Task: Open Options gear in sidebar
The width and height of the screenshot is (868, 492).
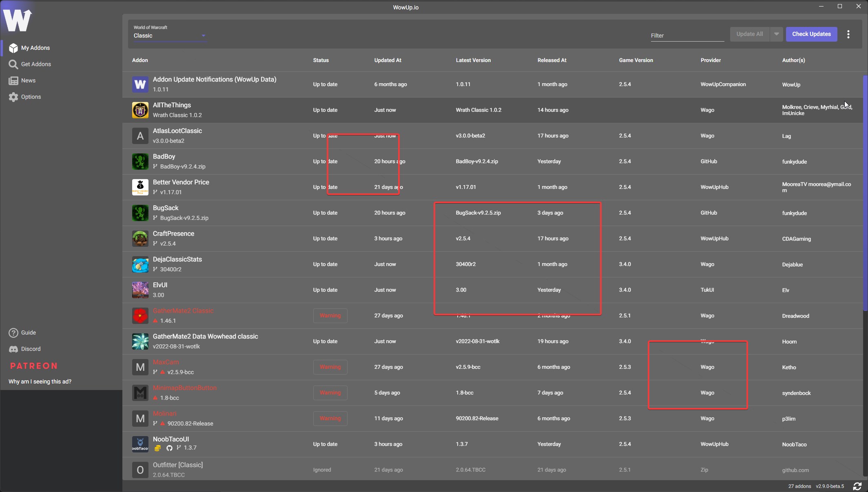Action: coord(13,97)
